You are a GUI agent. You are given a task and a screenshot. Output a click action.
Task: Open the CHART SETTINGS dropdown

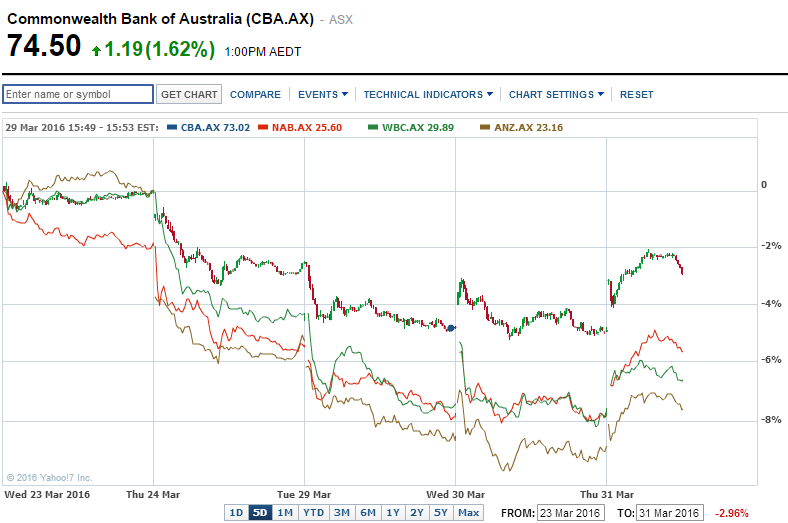[x=556, y=94]
